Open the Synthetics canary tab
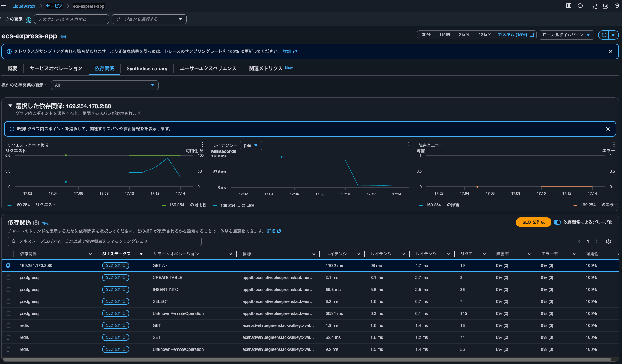This screenshot has height=364, width=622. (147, 68)
